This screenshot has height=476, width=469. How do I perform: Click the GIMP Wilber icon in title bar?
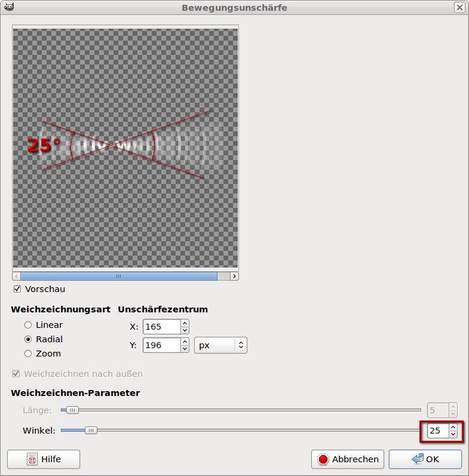click(9, 7)
